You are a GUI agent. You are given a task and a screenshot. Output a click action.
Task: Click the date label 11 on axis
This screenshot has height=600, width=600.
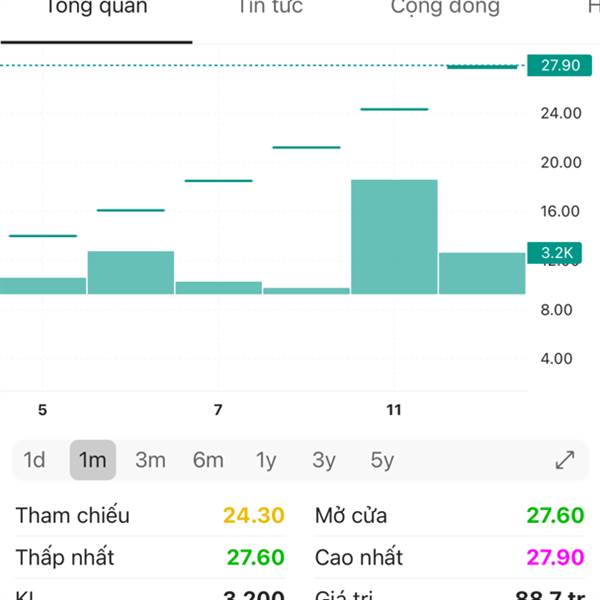(394, 410)
